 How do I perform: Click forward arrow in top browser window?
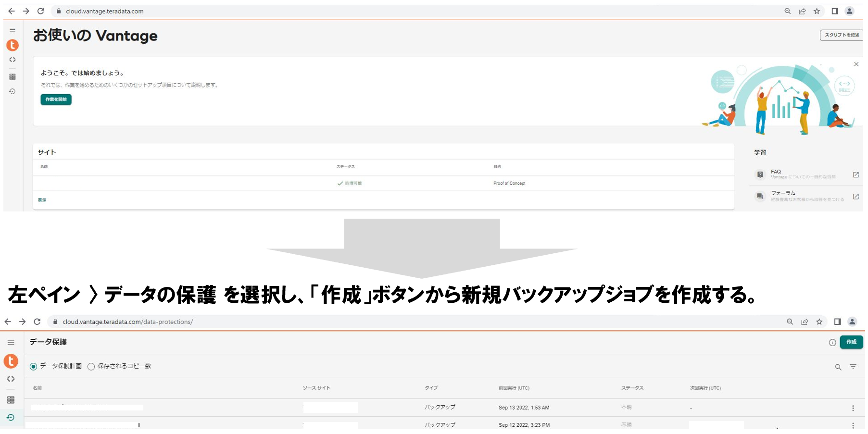coord(26,11)
